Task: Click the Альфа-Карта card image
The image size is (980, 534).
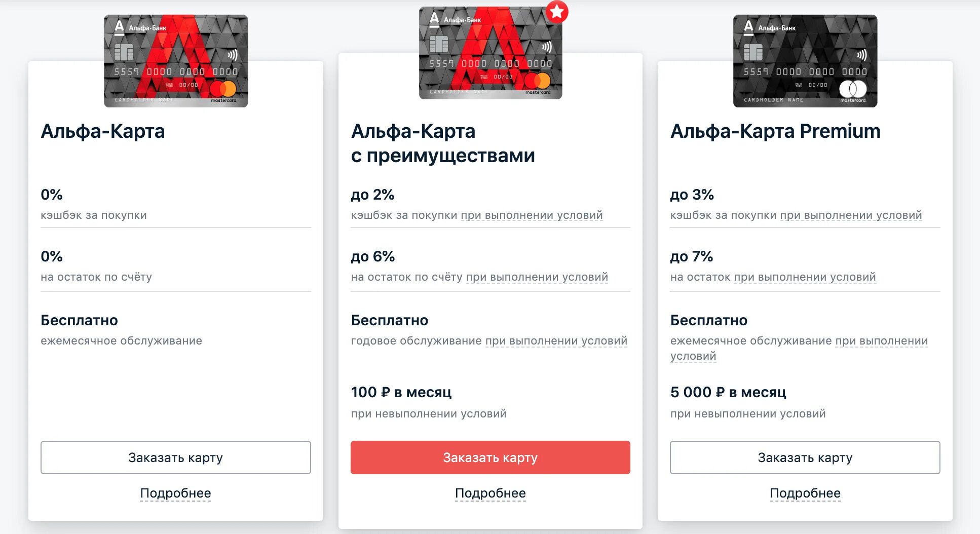Action: [176, 61]
